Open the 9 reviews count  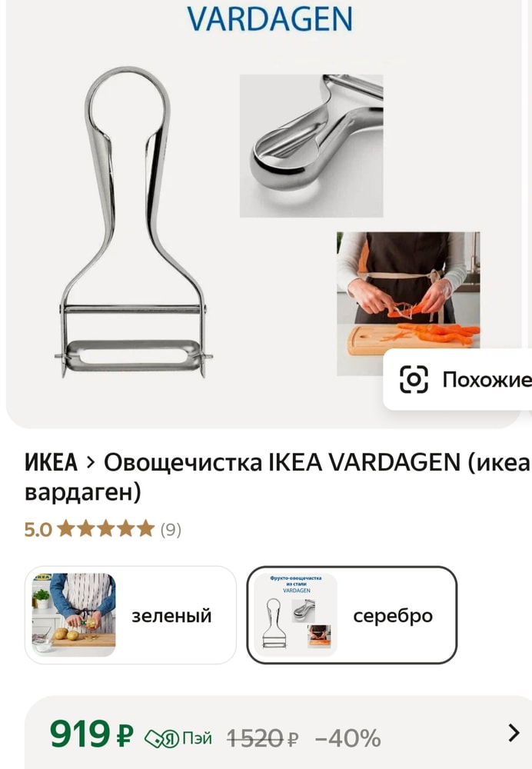[x=171, y=530]
